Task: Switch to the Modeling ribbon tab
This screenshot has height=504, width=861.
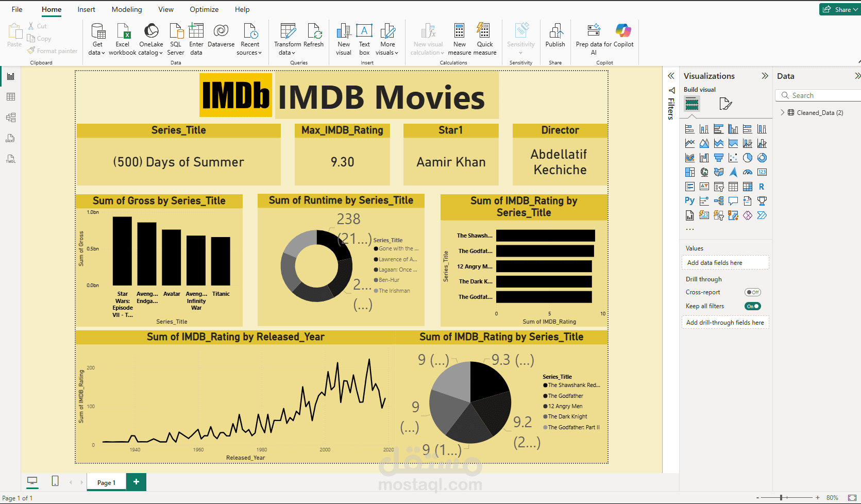Action: pos(127,9)
